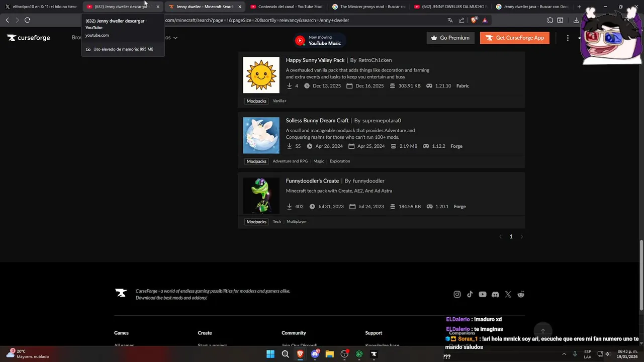Open the Solless Bunny Dream Craft title link
The width and height of the screenshot is (644, 362).
coord(317,120)
